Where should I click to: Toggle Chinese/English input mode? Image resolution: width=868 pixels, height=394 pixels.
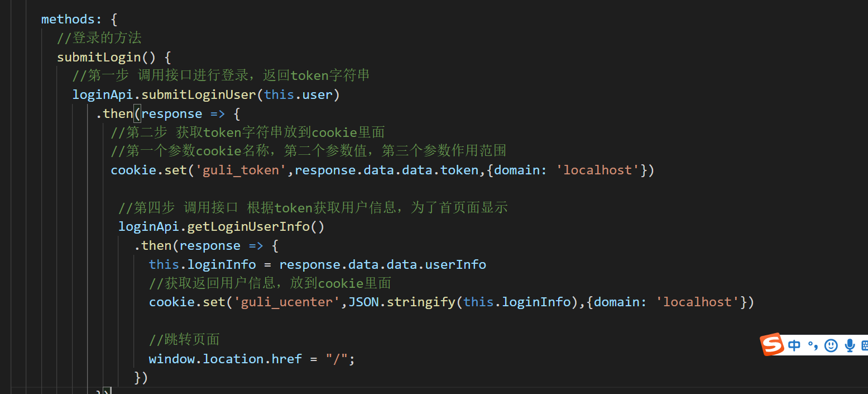[x=794, y=345]
